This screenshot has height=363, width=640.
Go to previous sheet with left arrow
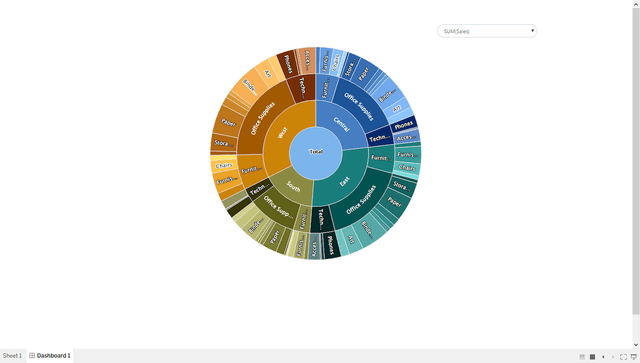click(x=603, y=357)
